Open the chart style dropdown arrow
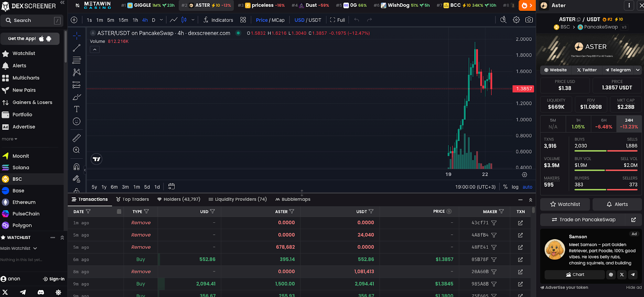This screenshot has height=297, width=644. (x=193, y=20)
